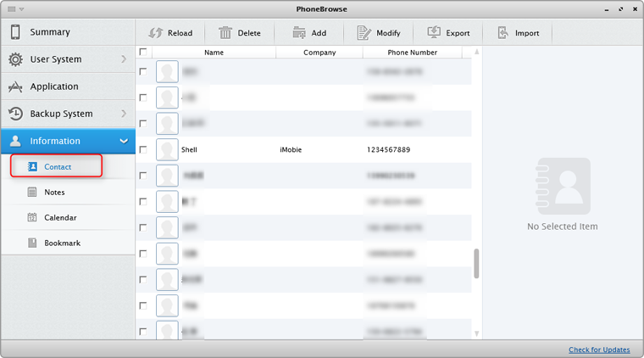Click the contact list vertical scrollbar
Viewport: 644px width, 358px height.
coord(476,263)
